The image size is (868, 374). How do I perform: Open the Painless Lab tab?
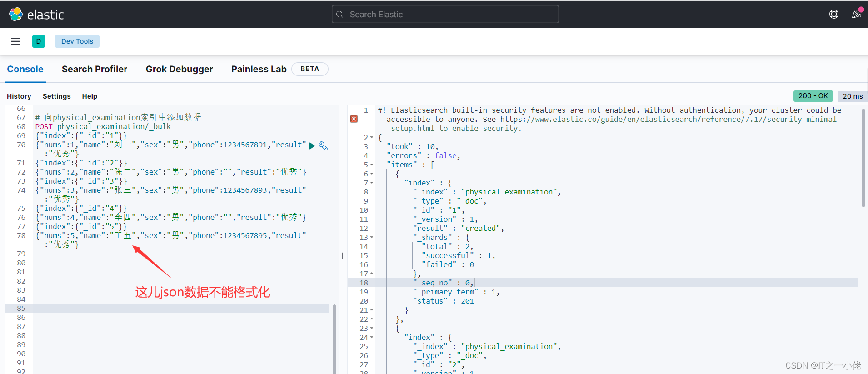(259, 69)
